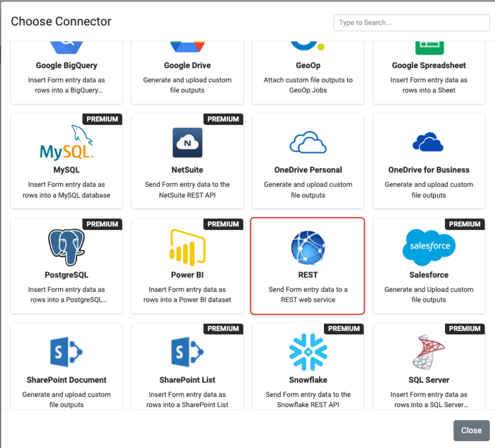Click the Power BI connector name
Viewport: 495px width, 448px height.
(x=187, y=275)
